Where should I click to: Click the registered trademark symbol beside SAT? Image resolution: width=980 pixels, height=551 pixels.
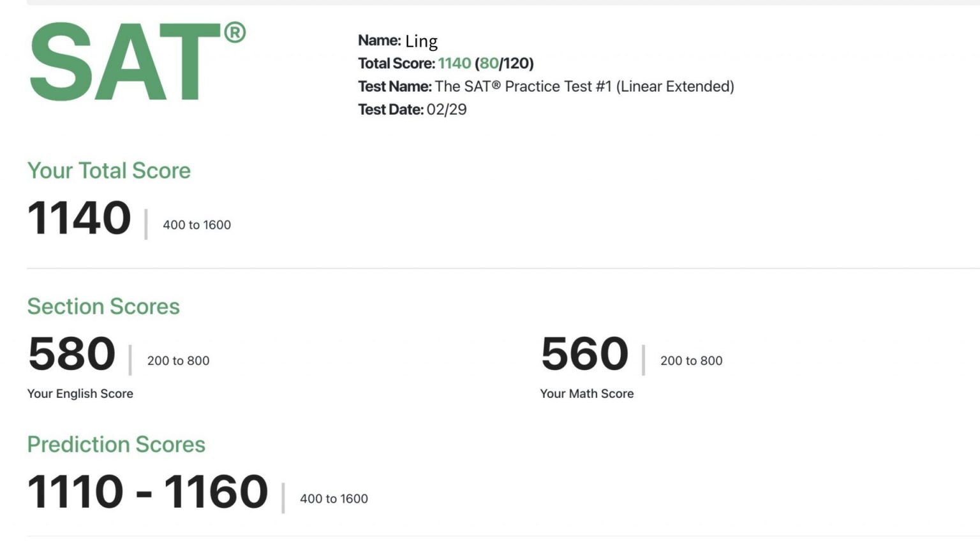coord(235,33)
